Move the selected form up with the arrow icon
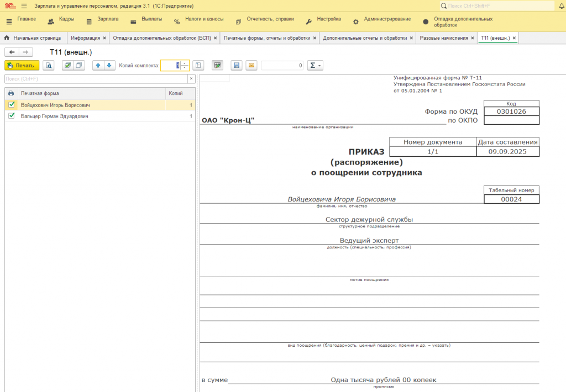This screenshot has width=566, height=392. [98, 65]
